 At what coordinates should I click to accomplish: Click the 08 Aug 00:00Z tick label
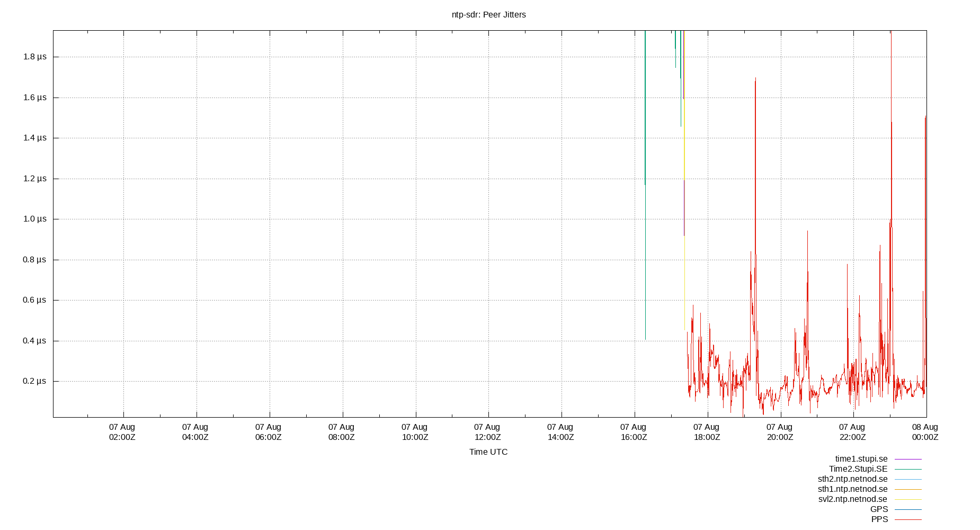coord(925,432)
